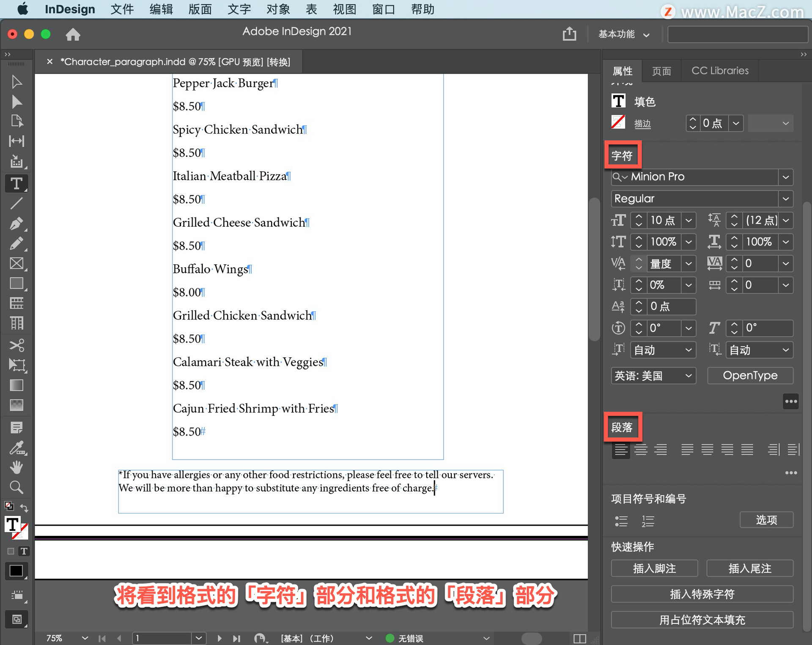Image resolution: width=812 pixels, height=645 pixels.
Task: Toggle formatting affects text button
Action: [x=24, y=551]
